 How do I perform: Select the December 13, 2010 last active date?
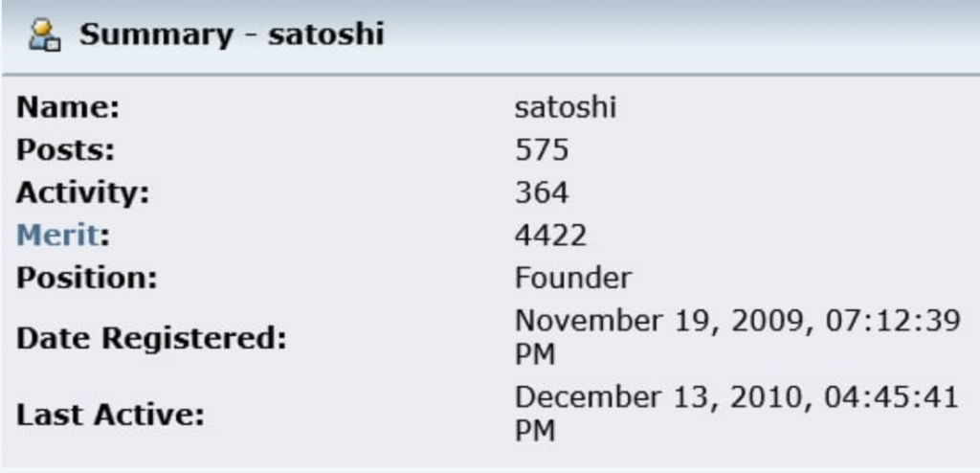click(x=664, y=398)
